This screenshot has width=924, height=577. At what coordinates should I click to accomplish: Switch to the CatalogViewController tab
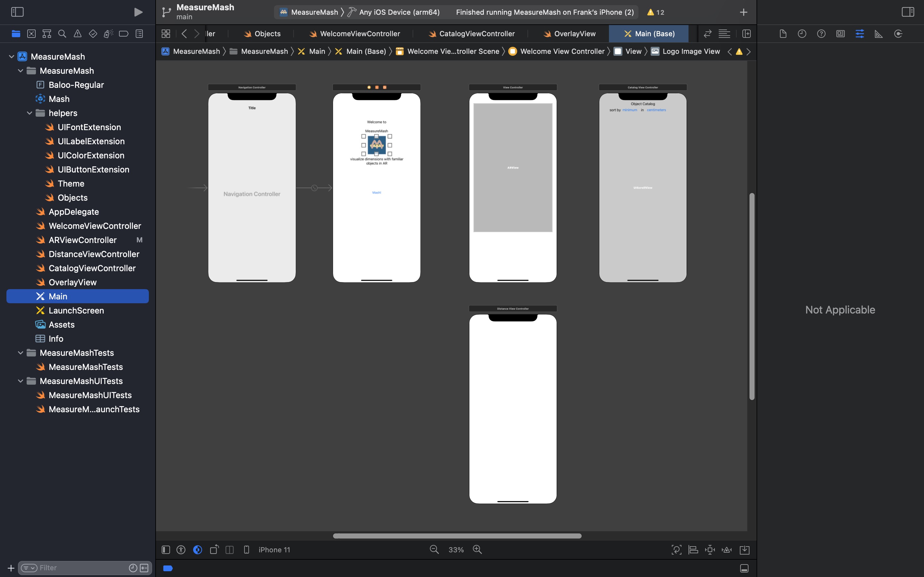[476, 34]
